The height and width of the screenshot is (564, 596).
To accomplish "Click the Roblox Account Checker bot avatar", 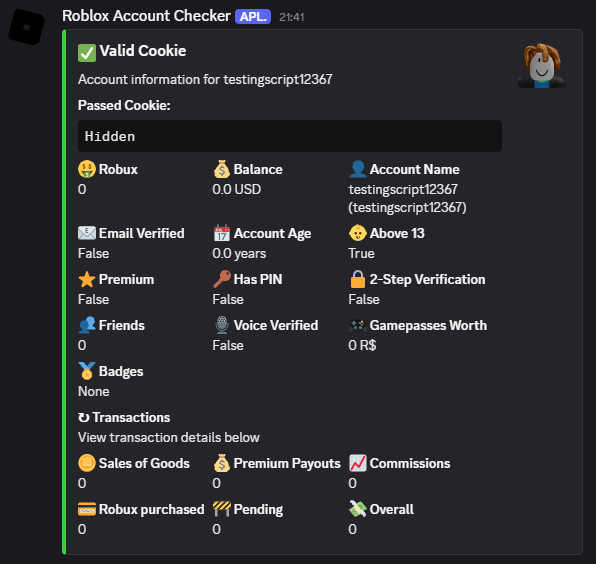I will point(27,26).
